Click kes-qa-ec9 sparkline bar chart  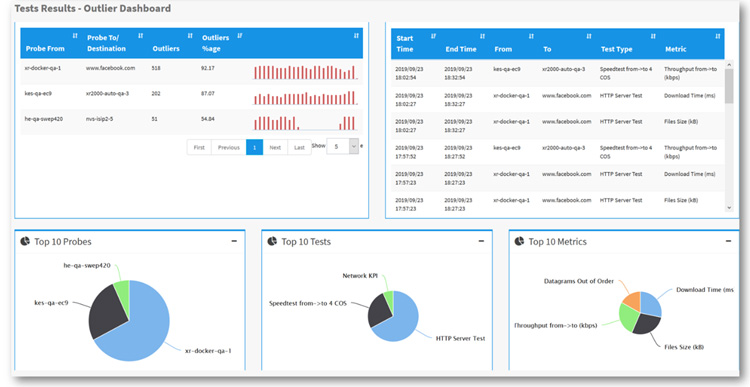click(x=305, y=98)
